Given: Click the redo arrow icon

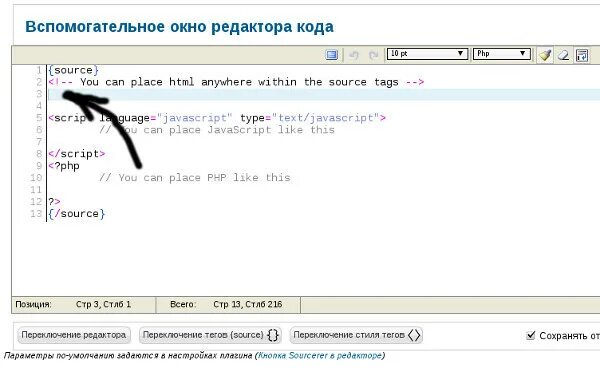Looking at the screenshot, I should click(x=373, y=55).
